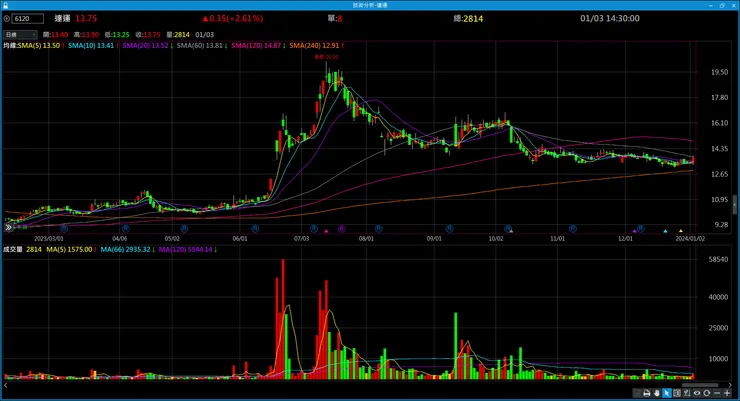The height and width of the screenshot is (401, 740).
Task: Click the refresh circle icon
Action: click(706, 393)
